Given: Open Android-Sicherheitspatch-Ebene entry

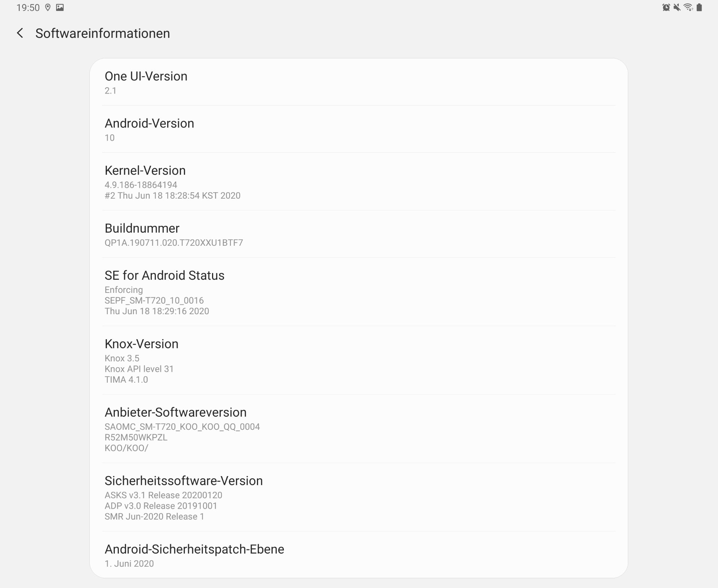Looking at the screenshot, I should click(x=359, y=555).
